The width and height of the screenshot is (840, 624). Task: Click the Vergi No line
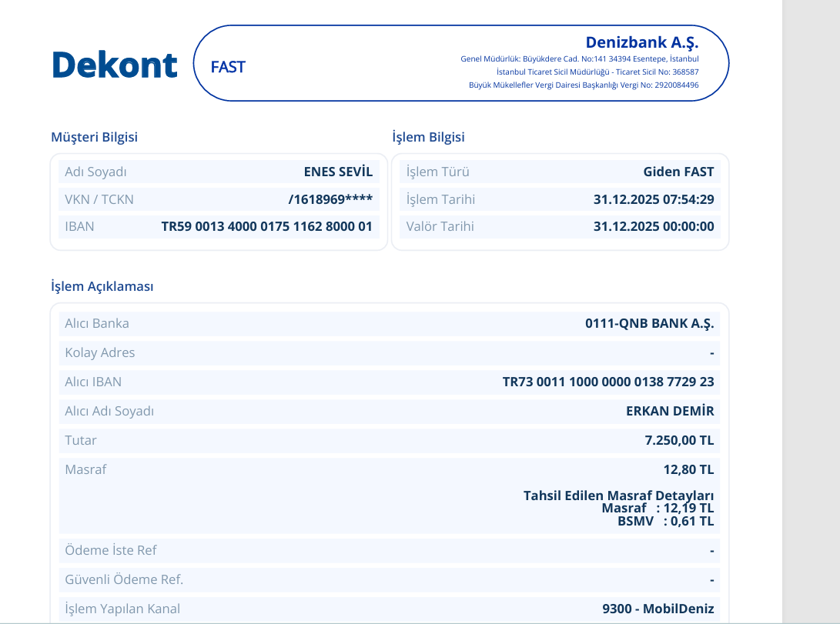click(x=584, y=85)
